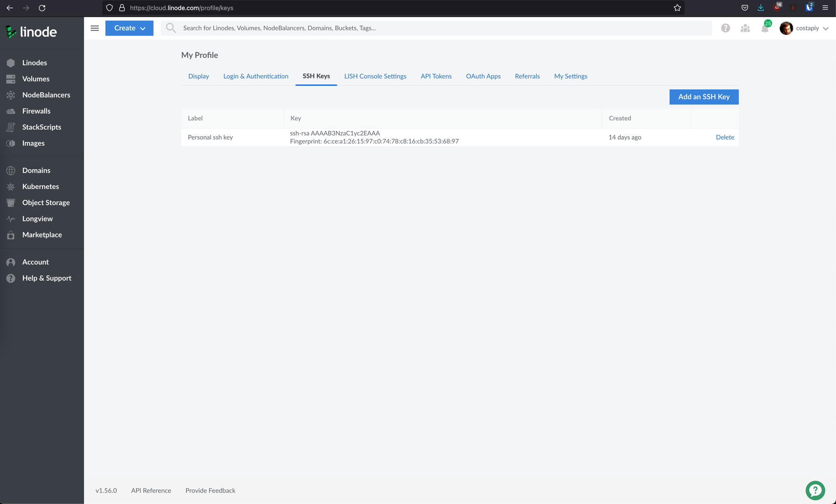The width and height of the screenshot is (836, 504).
Task: Open the help question mark icon in header
Action: point(725,28)
